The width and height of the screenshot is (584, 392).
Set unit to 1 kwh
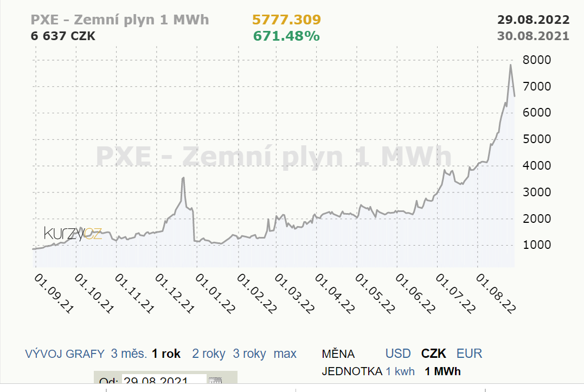400,371
